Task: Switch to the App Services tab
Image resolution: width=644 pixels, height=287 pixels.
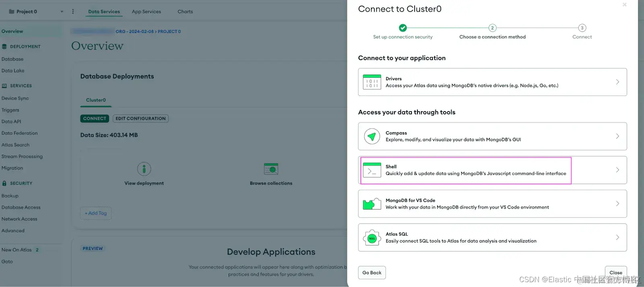Action: click(146, 12)
